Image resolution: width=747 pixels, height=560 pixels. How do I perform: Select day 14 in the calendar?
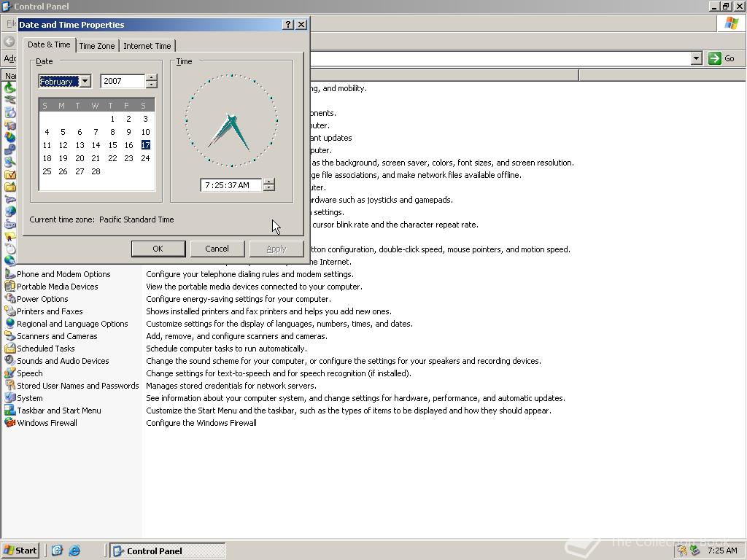pos(96,145)
